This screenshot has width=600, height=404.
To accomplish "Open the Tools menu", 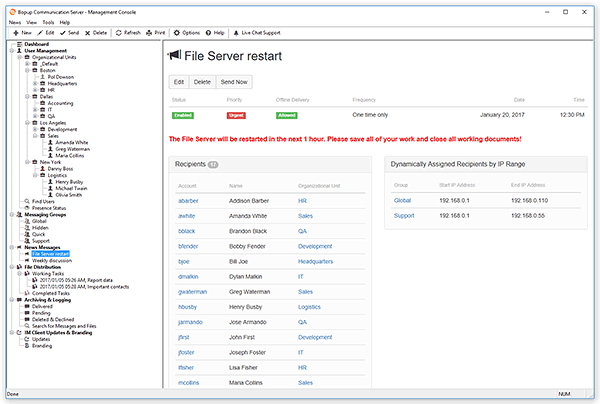I will (x=48, y=23).
